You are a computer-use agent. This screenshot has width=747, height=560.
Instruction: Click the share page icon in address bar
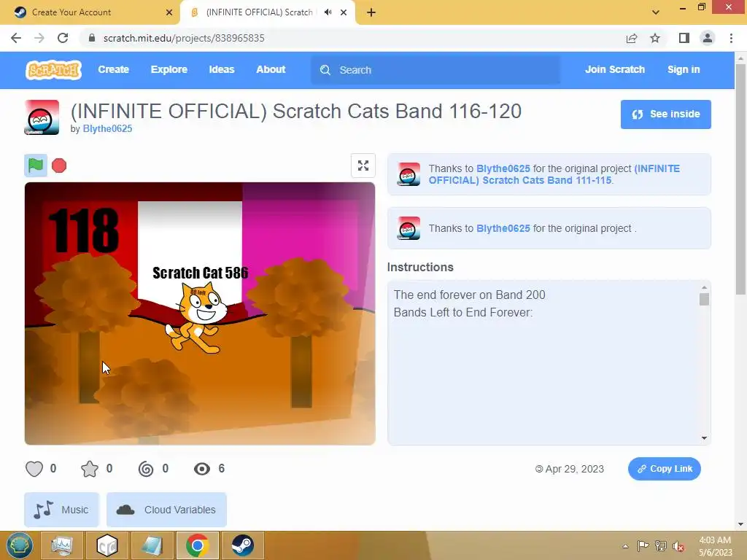tap(632, 38)
